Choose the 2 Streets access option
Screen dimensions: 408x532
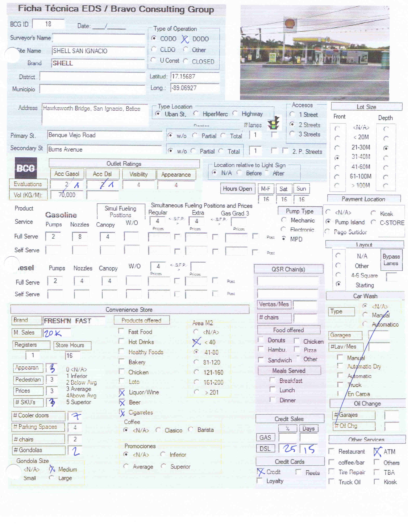pos(292,124)
